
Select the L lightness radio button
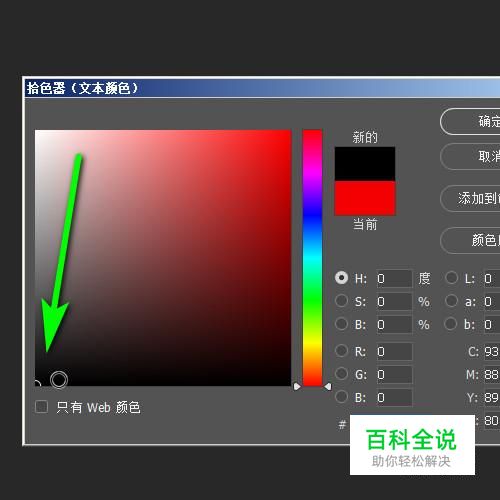pyautogui.click(x=451, y=278)
